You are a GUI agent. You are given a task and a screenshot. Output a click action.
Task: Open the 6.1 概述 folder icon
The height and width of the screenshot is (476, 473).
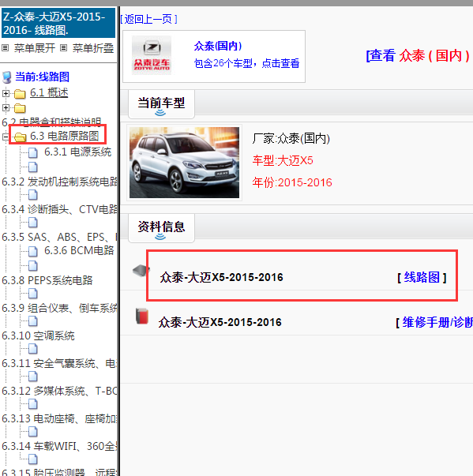(20, 94)
